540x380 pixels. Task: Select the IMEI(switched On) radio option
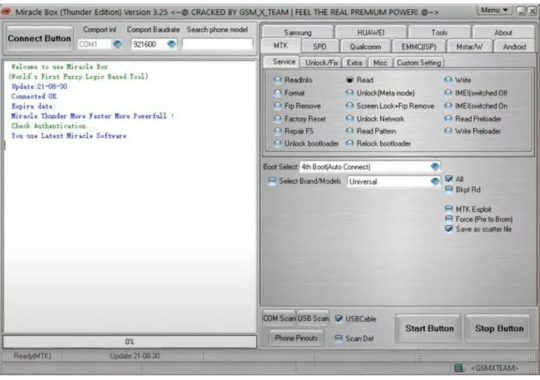476,106
